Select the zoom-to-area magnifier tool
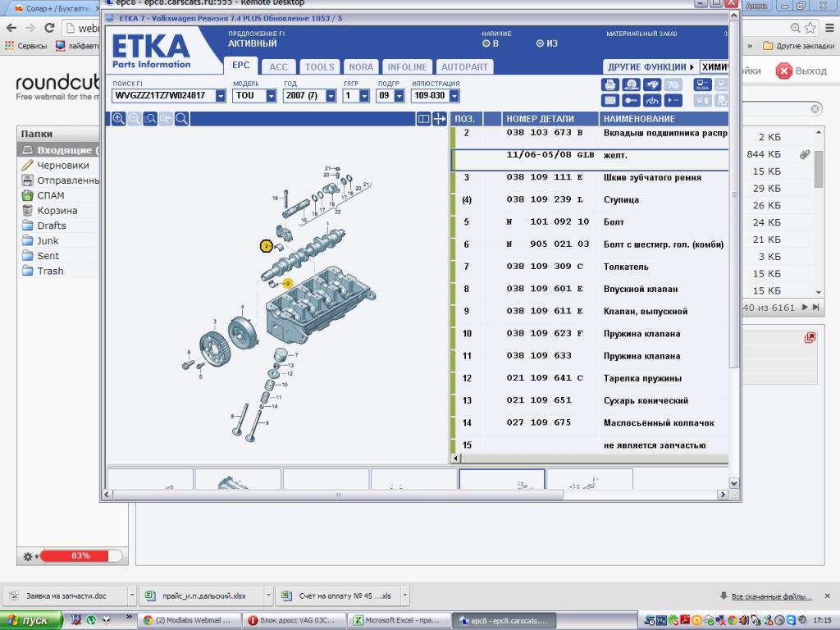 click(x=151, y=119)
